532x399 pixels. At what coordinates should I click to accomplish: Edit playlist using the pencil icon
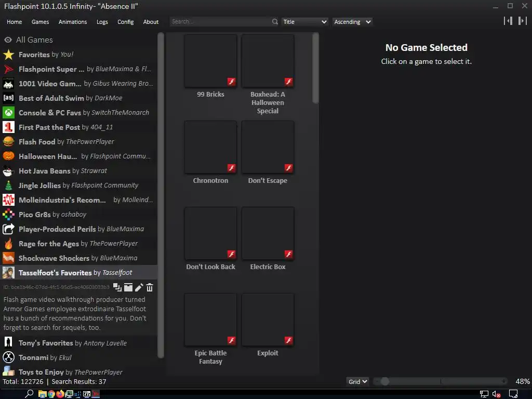(139, 287)
